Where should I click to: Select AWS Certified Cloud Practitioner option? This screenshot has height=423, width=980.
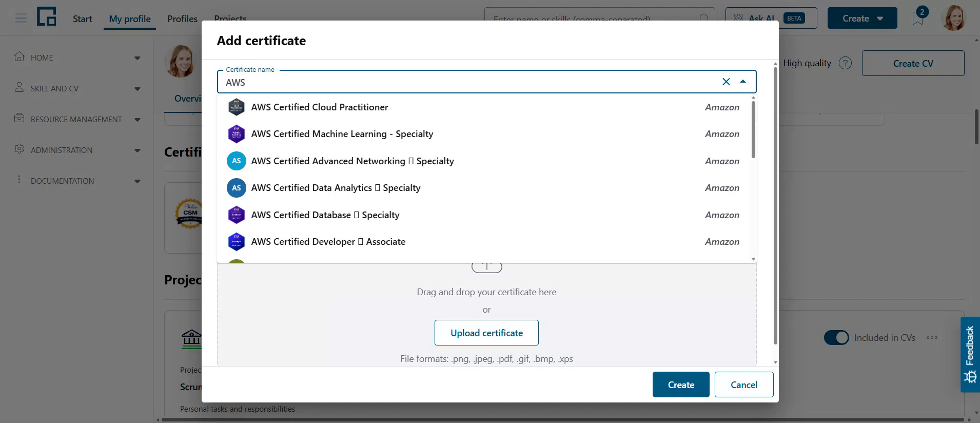click(x=483, y=107)
